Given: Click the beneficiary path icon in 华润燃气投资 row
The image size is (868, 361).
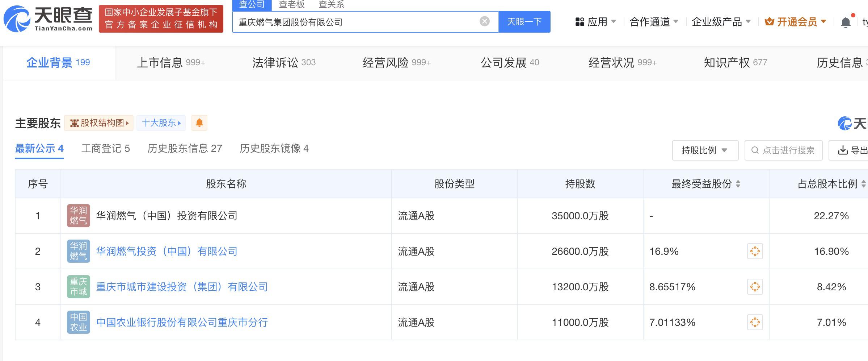Looking at the screenshot, I should (755, 251).
